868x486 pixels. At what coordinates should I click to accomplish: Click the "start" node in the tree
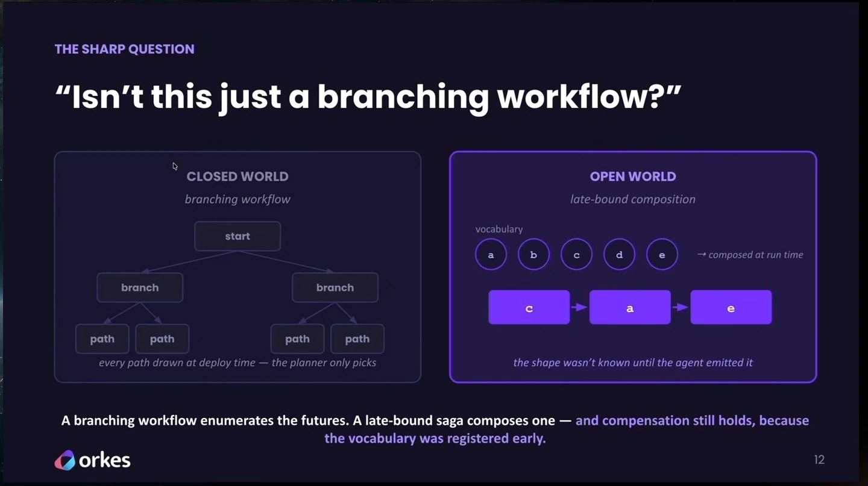tap(237, 236)
